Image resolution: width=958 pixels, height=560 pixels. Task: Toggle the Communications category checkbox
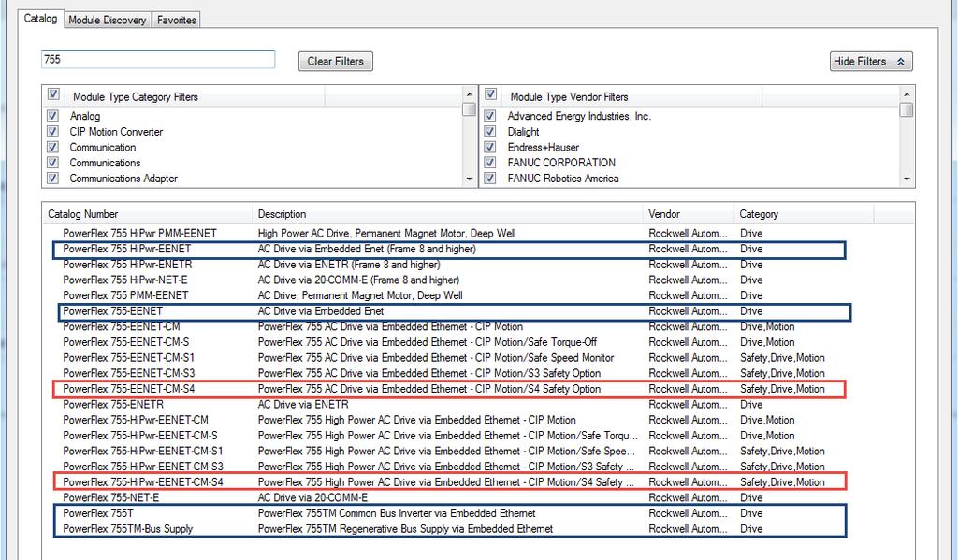[53, 163]
